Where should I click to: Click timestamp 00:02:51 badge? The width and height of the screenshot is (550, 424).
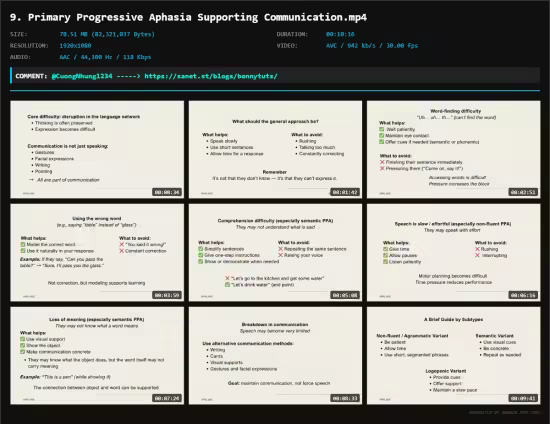[x=523, y=192]
